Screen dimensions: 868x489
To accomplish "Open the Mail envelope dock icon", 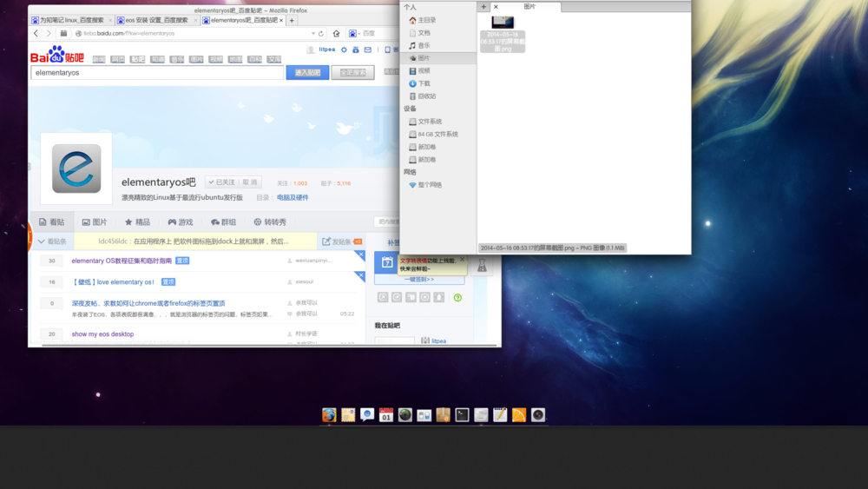I will tap(348, 415).
